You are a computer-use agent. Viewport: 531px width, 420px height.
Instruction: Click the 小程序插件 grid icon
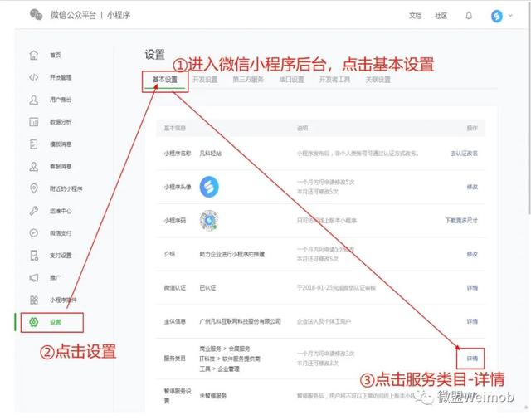(34, 300)
